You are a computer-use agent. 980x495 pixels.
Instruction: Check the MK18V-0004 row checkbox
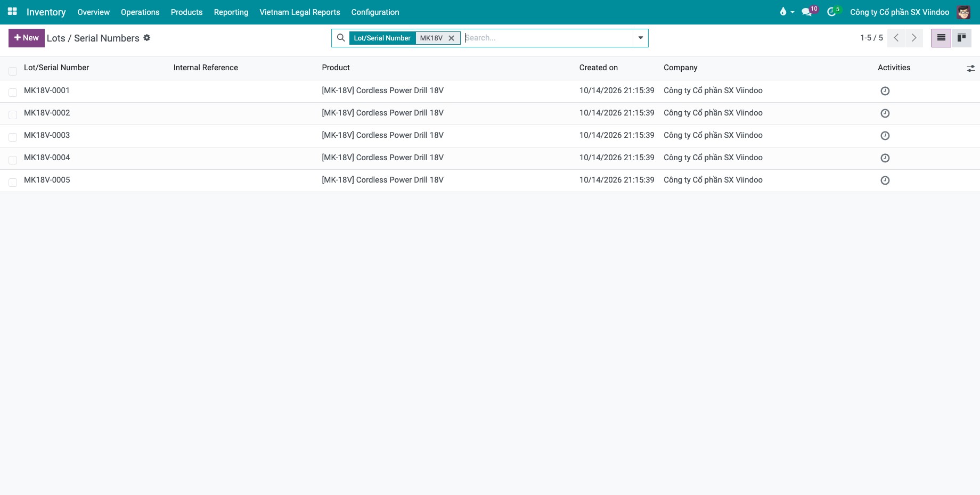(13, 160)
